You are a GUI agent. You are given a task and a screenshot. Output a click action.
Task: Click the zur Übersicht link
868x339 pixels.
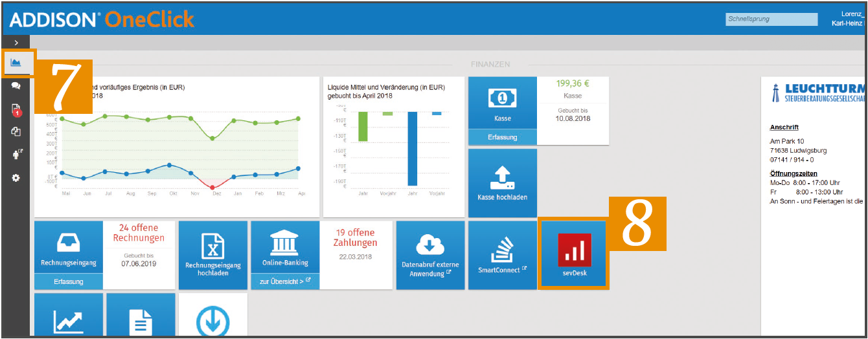pyautogui.click(x=285, y=281)
